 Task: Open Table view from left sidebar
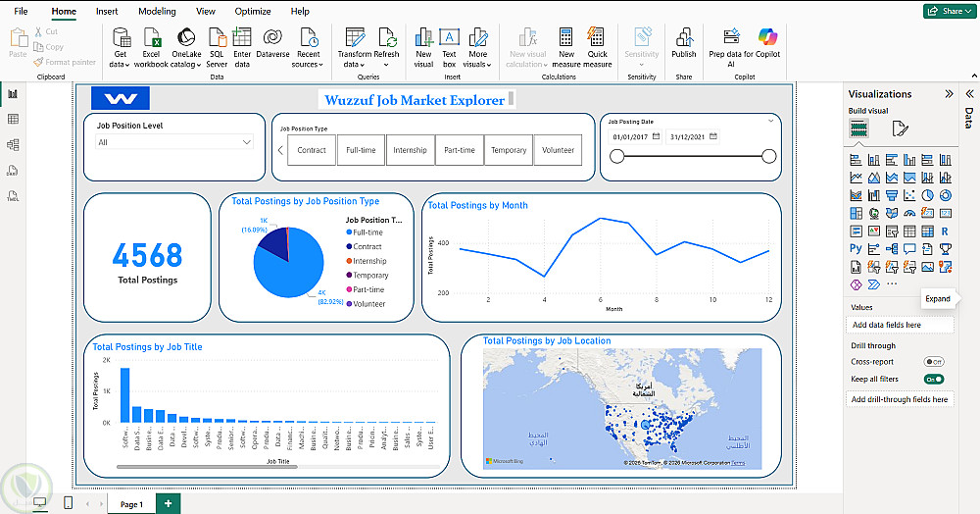13,119
